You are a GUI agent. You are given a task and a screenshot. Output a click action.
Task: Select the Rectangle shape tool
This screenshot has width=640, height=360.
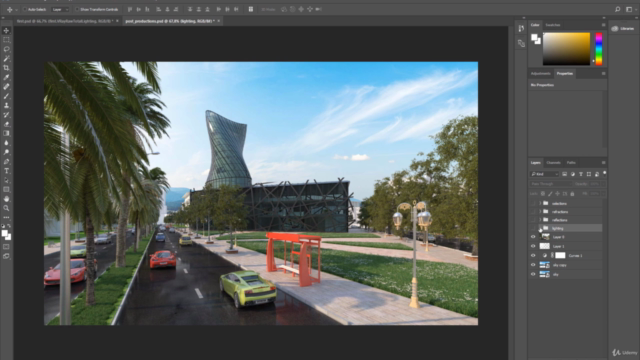point(6,190)
